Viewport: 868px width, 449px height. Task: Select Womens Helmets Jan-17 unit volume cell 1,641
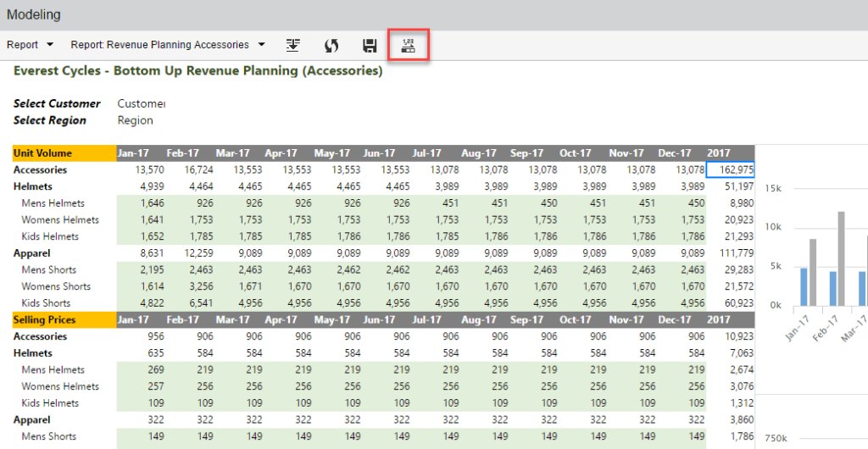coord(142,219)
